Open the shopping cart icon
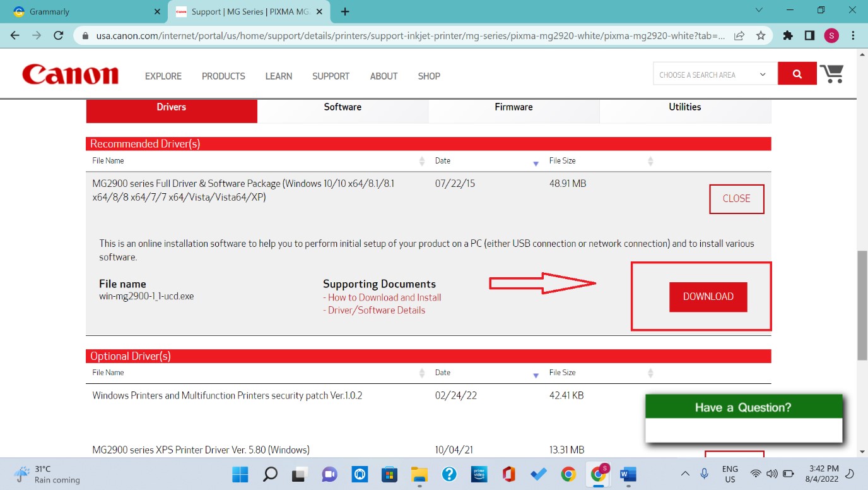868x490 pixels. click(833, 73)
